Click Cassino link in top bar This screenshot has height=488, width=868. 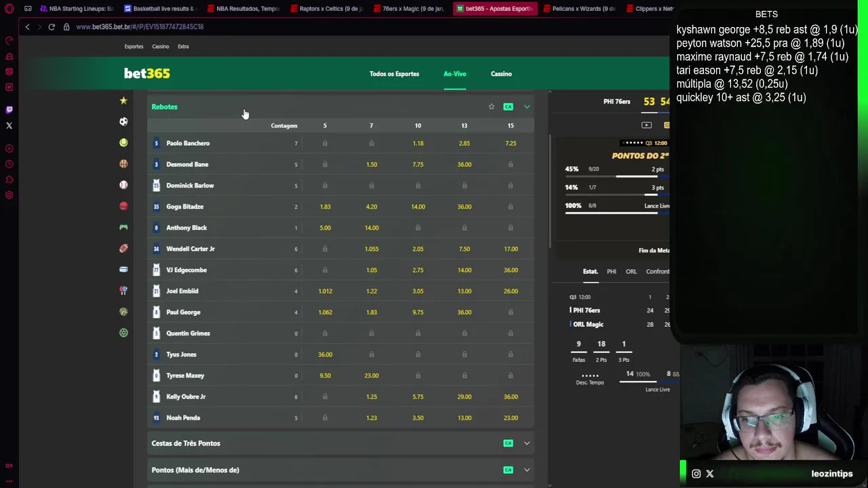[x=161, y=47]
